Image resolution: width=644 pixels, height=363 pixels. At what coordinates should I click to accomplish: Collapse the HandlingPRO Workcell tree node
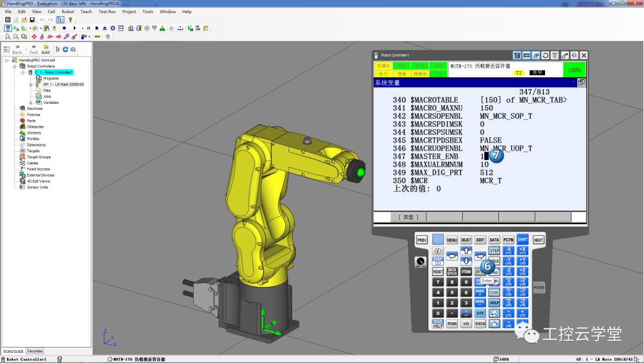point(7,60)
